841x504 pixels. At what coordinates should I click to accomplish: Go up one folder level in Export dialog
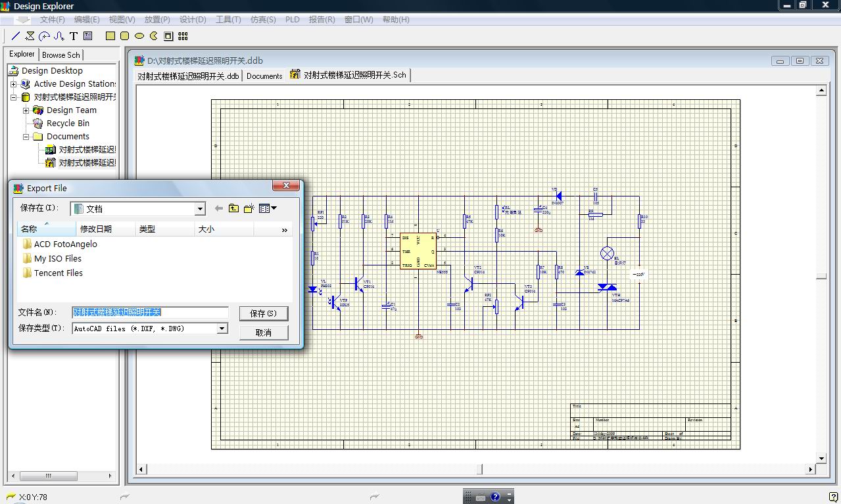pos(233,208)
